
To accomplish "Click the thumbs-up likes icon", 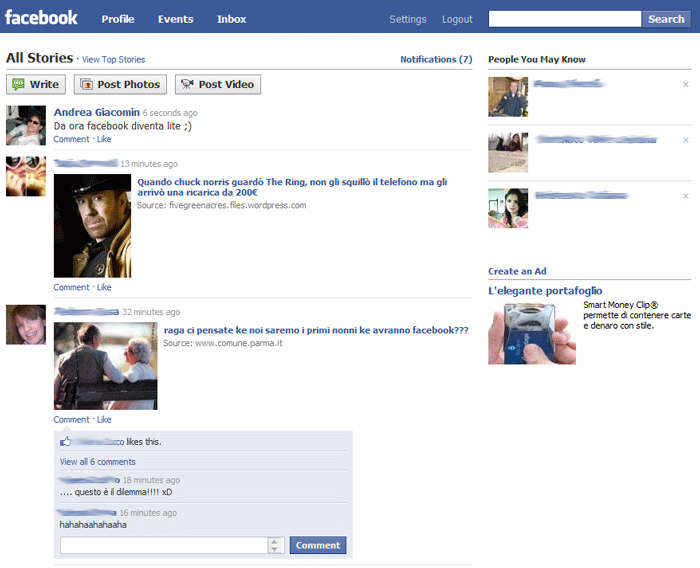I will point(66,441).
